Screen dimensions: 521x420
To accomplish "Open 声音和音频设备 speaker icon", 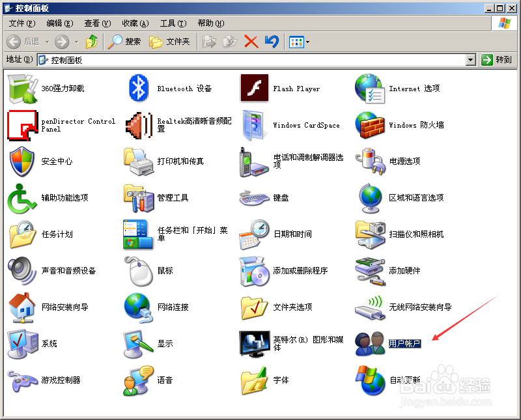I will (22, 271).
